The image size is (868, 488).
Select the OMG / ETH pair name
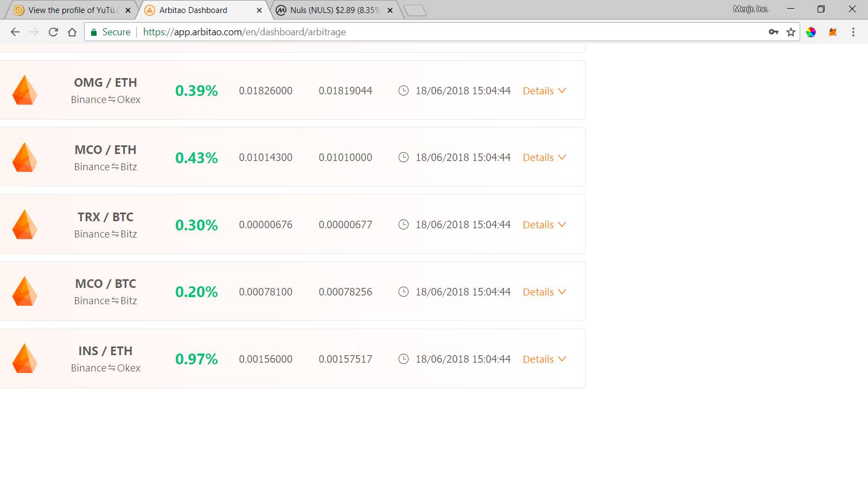106,82
